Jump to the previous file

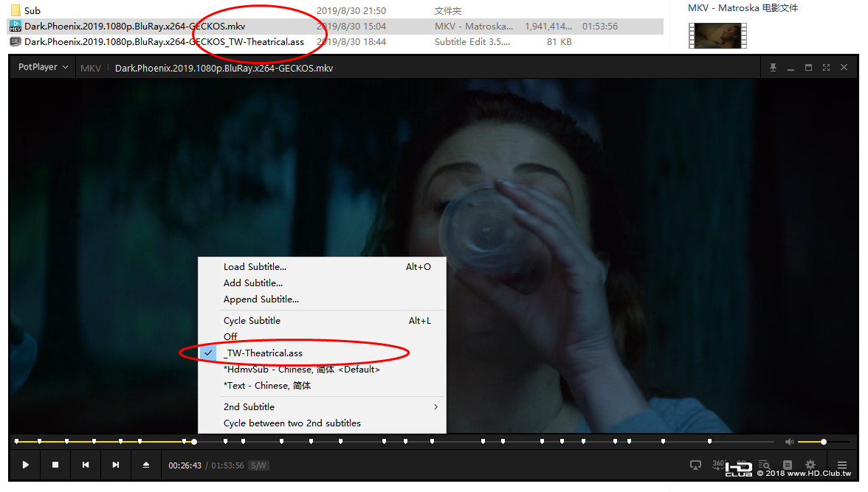tap(86, 465)
